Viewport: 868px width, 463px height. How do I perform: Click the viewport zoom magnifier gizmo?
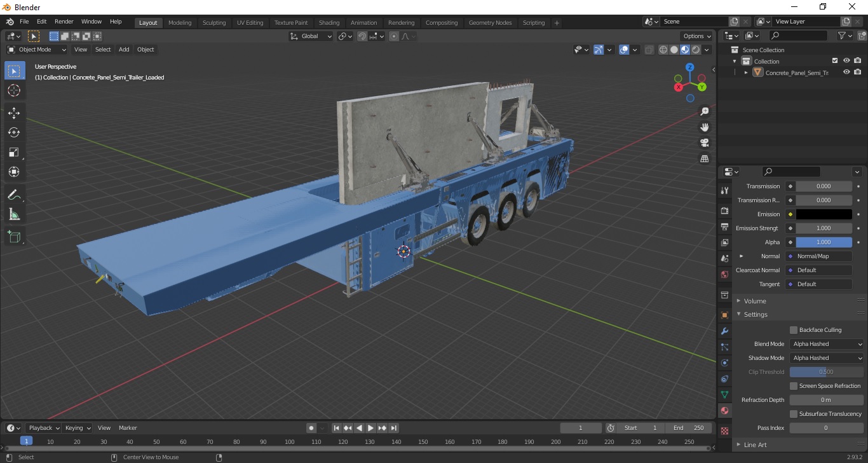point(704,111)
